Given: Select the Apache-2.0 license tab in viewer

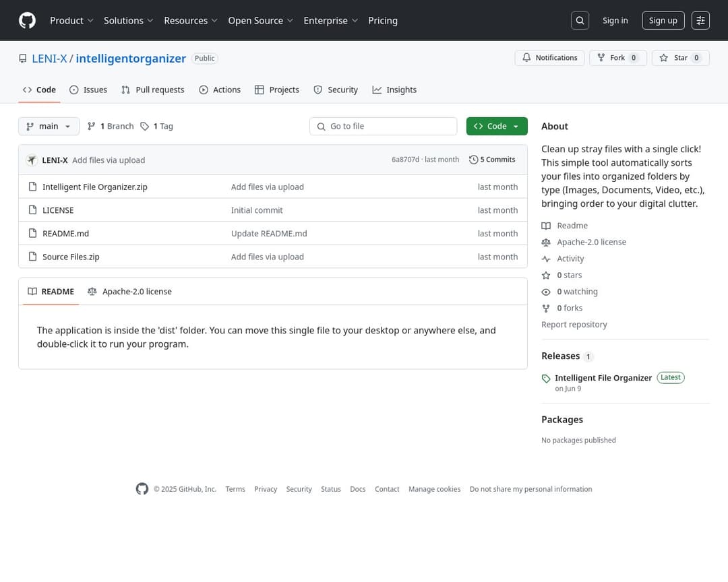Looking at the screenshot, I should pos(129,292).
